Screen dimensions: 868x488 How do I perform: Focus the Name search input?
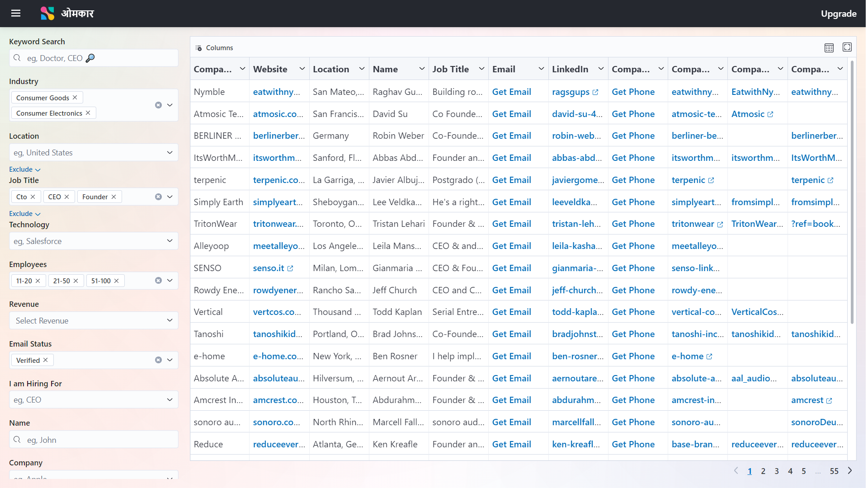[x=94, y=440]
